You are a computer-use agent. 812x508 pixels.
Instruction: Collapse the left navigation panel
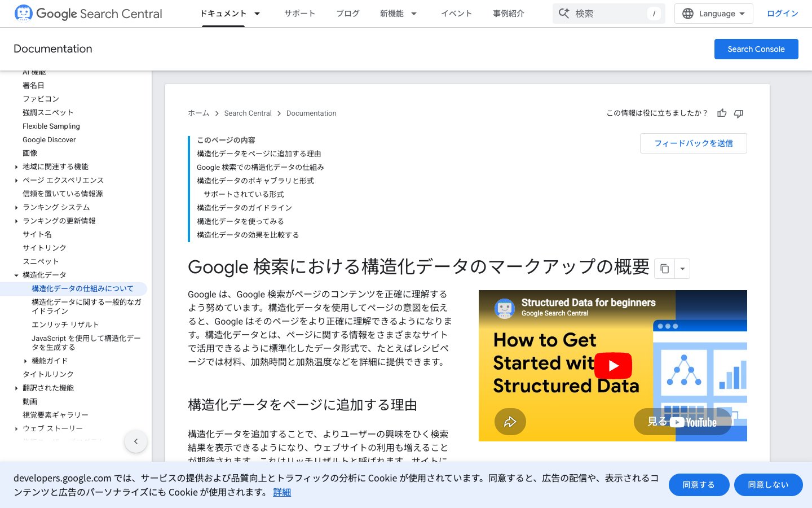[136, 441]
